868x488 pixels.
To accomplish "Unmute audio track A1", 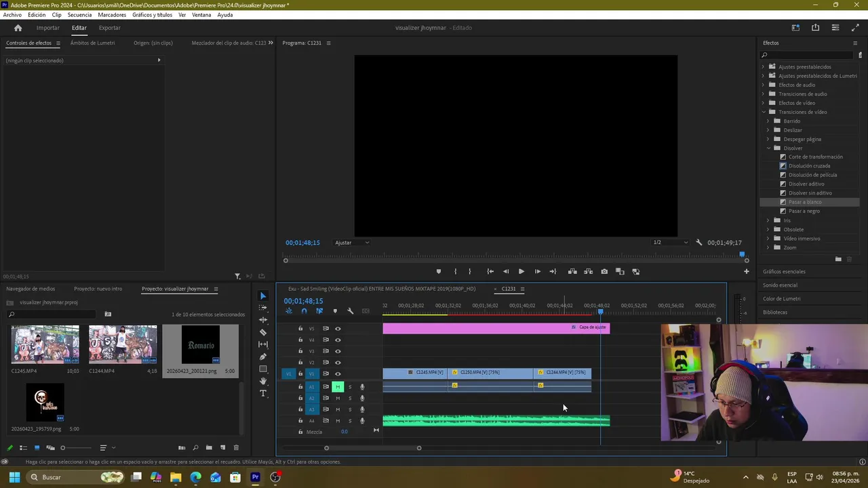I will 337,387.
